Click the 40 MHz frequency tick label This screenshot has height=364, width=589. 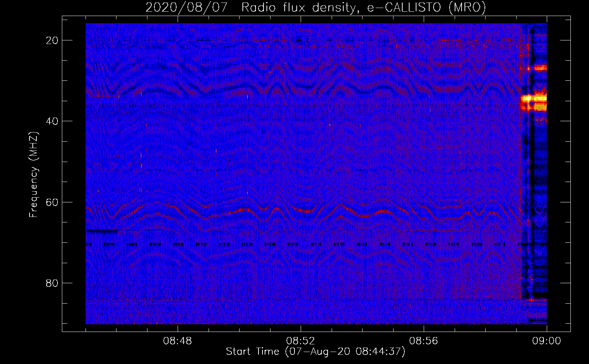(x=52, y=121)
